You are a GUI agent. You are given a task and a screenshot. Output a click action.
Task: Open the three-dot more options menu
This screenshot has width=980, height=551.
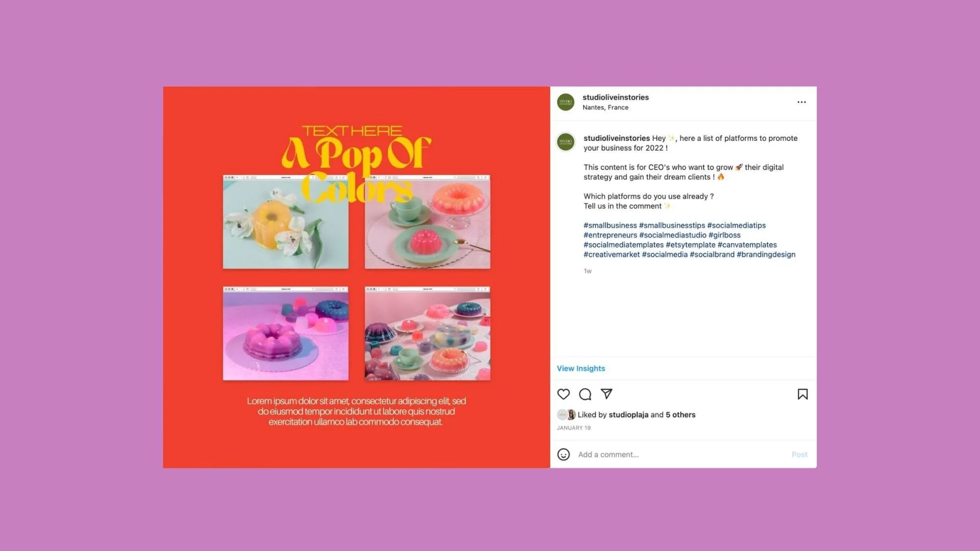click(802, 102)
